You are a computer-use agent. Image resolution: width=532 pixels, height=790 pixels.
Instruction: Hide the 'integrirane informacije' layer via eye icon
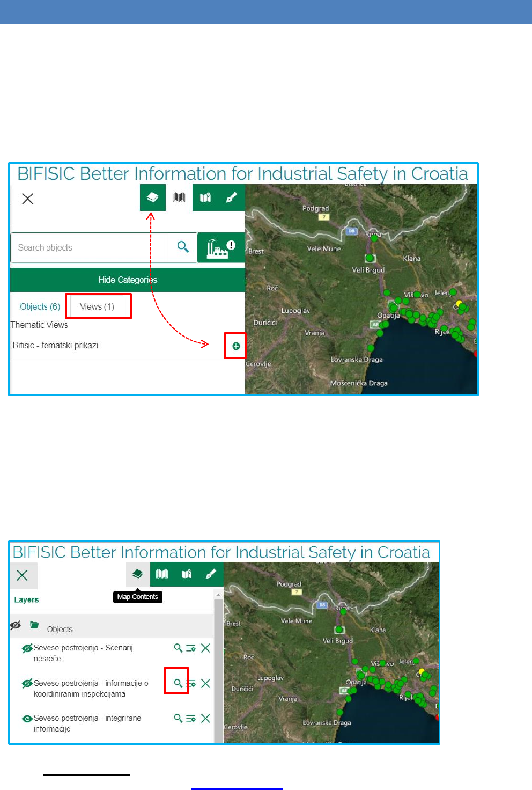point(27,719)
